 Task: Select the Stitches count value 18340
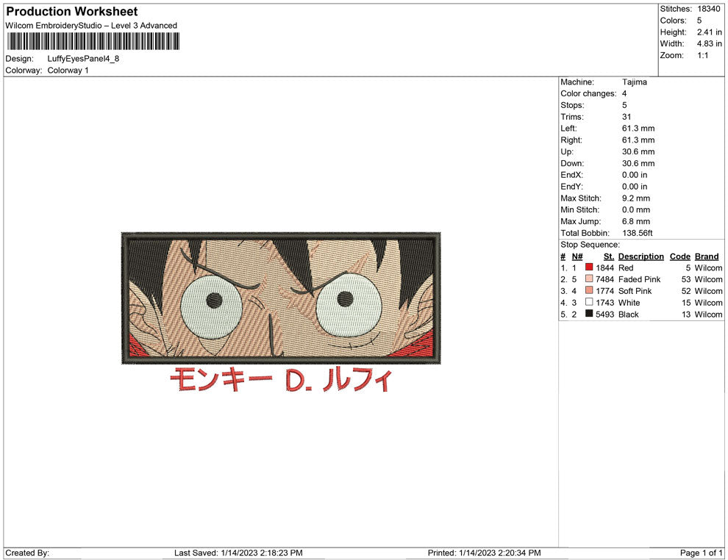point(708,9)
